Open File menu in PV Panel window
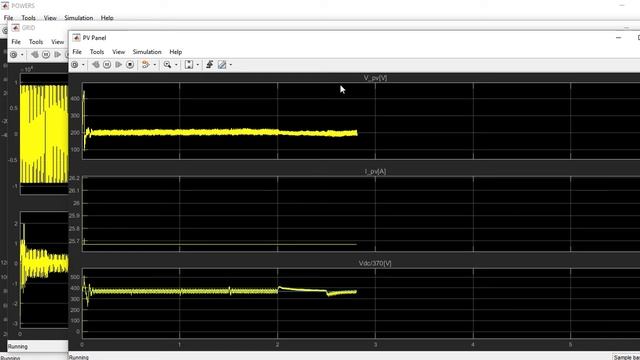Image resolution: width=640 pixels, height=360 pixels. (x=77, y=52)
